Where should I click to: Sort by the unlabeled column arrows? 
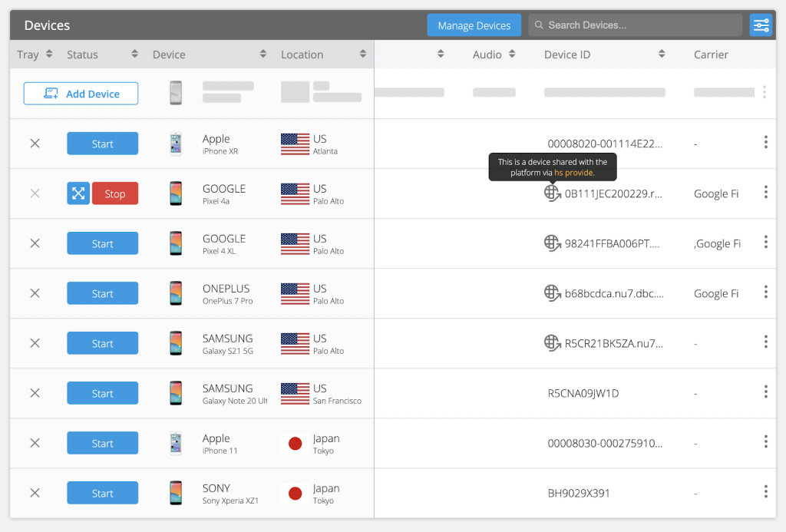441,54
